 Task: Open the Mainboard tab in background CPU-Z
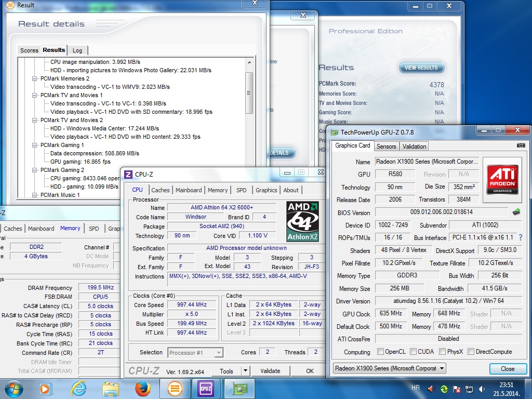point(41,229)
